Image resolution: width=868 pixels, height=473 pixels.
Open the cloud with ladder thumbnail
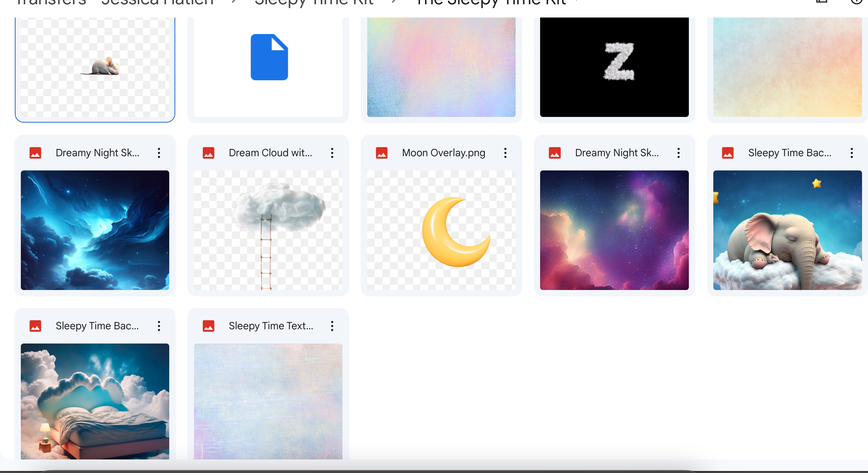268,230
